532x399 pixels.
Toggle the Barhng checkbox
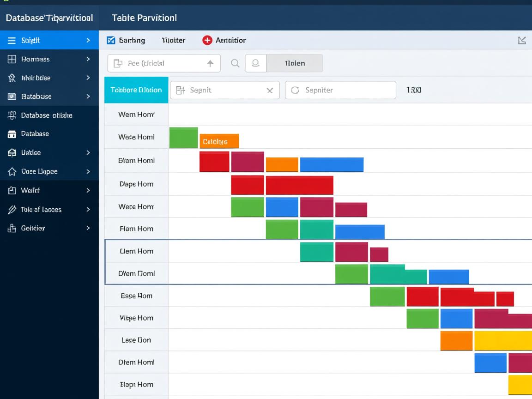(x=111, y=40)
